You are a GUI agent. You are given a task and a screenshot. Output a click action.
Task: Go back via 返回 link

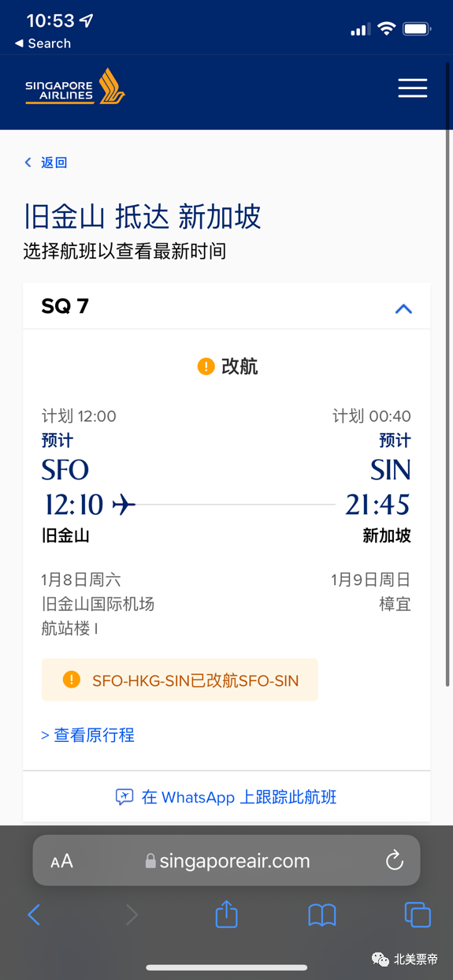[x=46, y=162]
